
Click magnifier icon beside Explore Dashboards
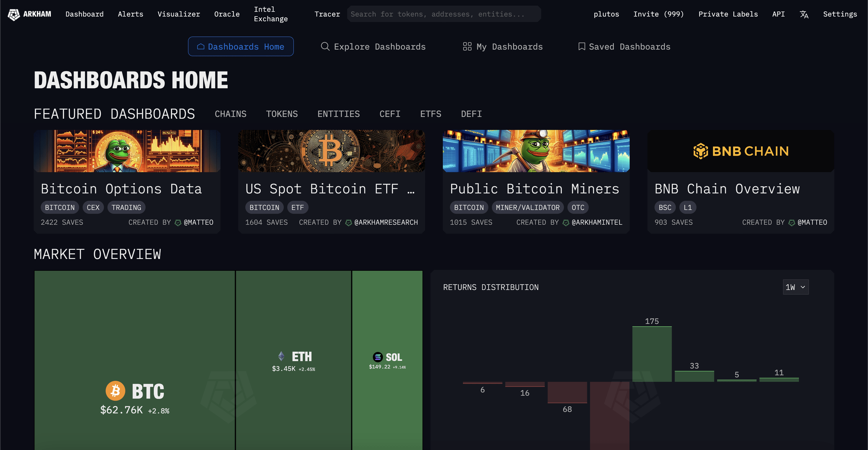[x=325, y=47]
